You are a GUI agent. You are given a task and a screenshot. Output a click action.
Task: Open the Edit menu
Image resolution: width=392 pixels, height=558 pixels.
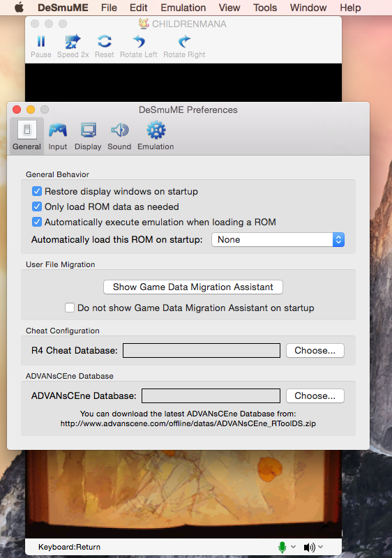click(138, 8)
